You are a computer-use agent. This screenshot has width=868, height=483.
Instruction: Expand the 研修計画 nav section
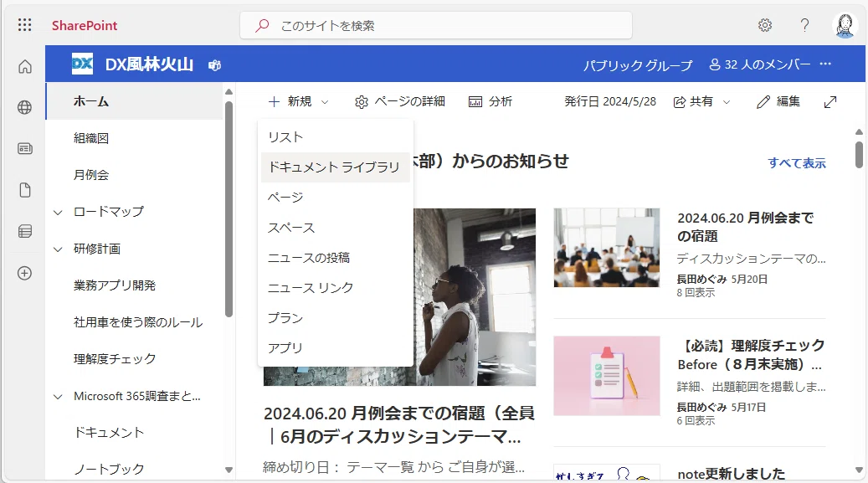click(x=58, y=249)
